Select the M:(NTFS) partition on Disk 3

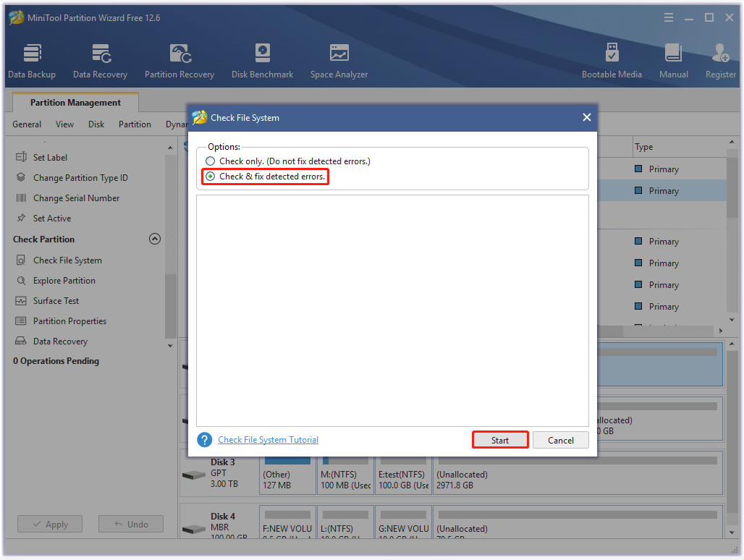pyautogui.click(x=345, y=475)
